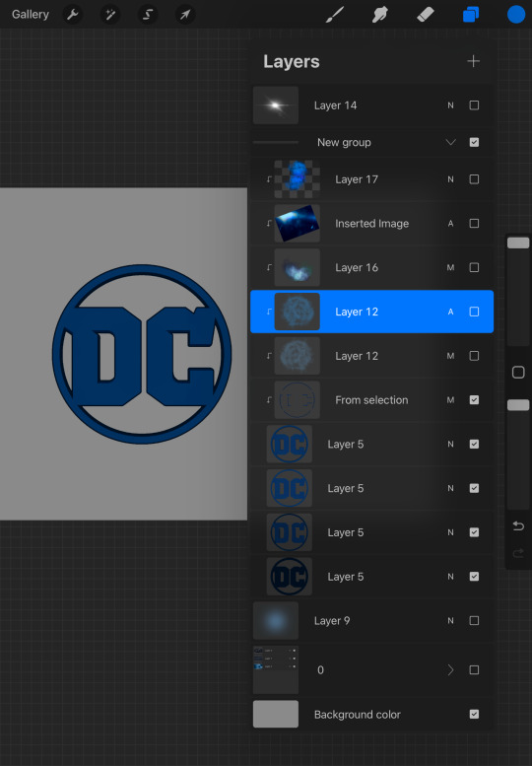Activate the Transform arrow tool
The height and width of the screenshot is (766, 532).
[x=185, y=15]
